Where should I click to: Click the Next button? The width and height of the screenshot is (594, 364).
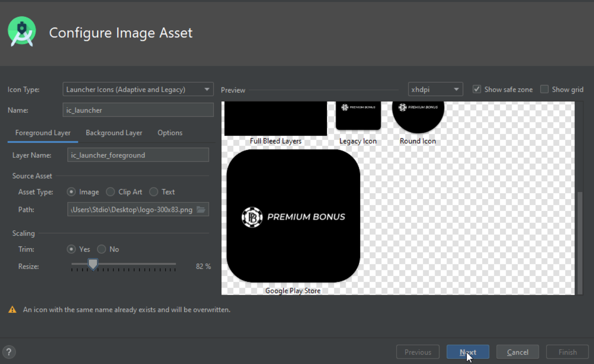pyautogui.click(x=468, y=352)
